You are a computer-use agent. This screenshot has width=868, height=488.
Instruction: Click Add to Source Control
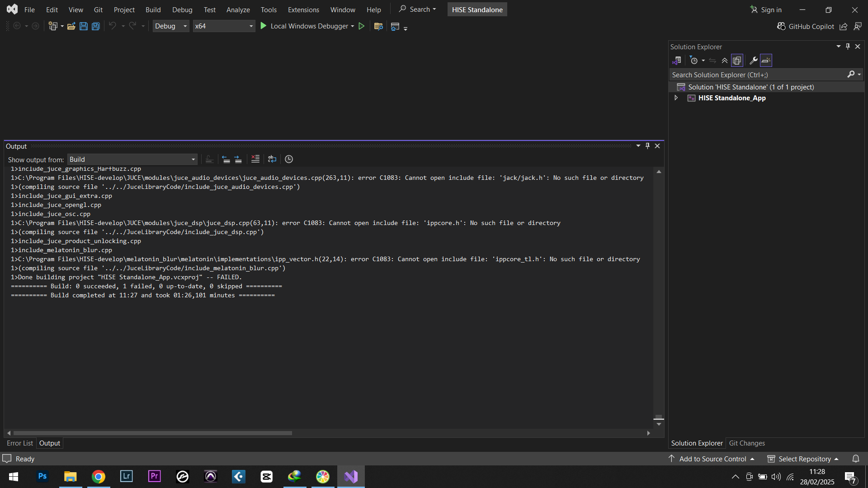712,459
